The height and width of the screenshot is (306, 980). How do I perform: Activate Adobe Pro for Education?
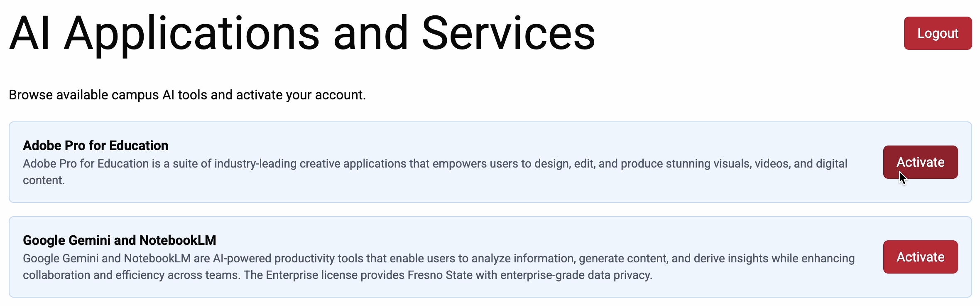point(920,162)
